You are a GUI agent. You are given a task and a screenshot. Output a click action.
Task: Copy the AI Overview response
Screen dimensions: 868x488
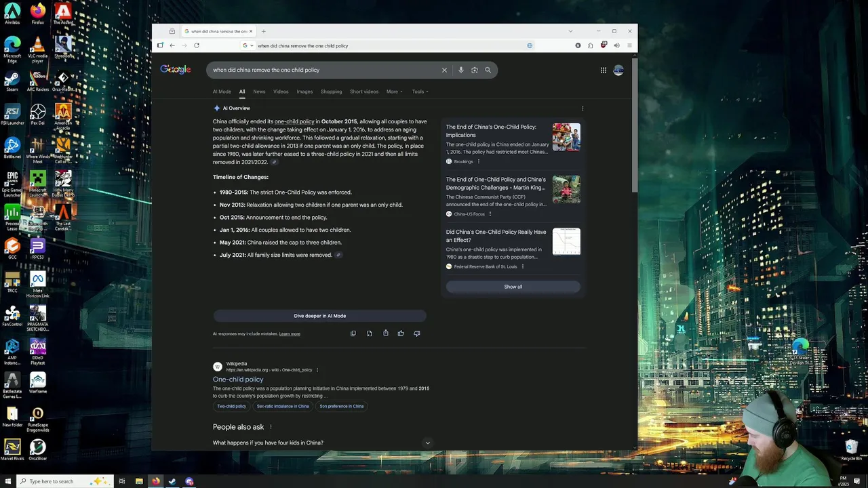353,333
